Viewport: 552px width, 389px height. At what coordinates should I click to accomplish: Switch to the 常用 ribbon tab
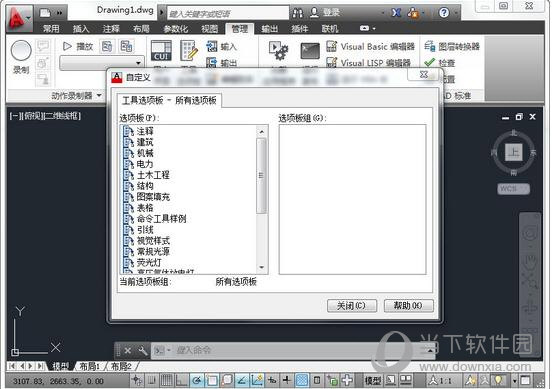51,29
